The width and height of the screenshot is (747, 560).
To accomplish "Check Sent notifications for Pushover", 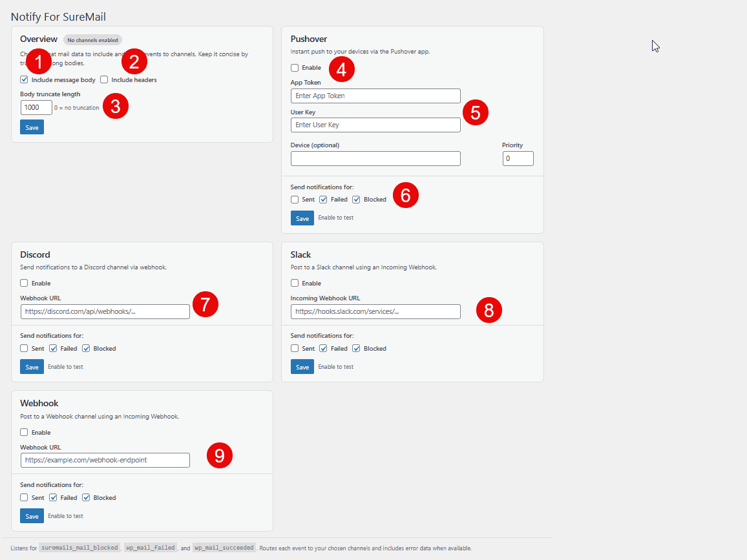I will click(x=295, y=200).
